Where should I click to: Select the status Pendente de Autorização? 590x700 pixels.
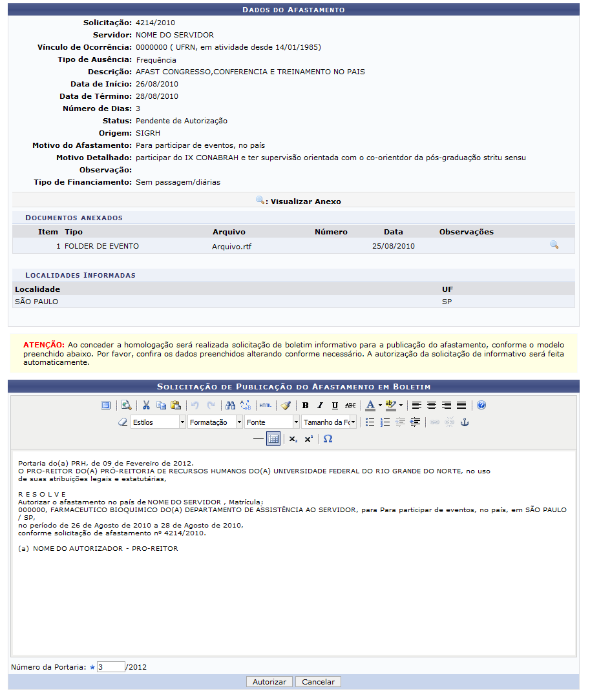(x=182, y=121)
